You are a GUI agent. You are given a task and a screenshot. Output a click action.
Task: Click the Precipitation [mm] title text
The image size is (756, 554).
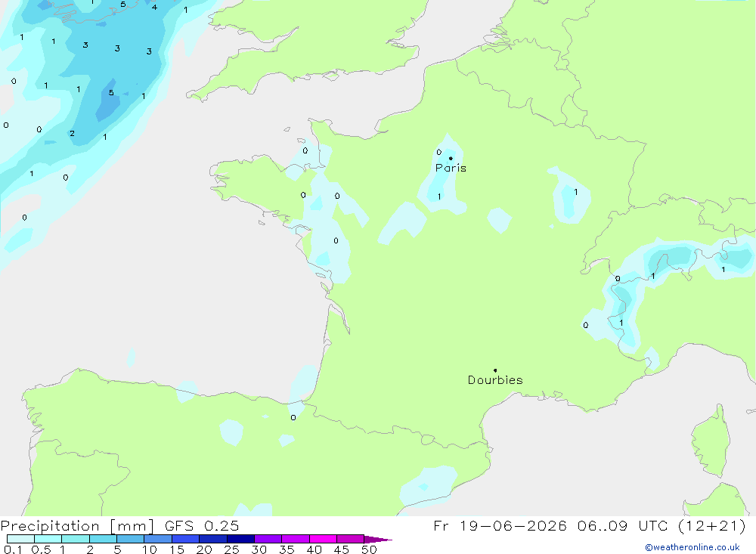click(x=77, y=526)
